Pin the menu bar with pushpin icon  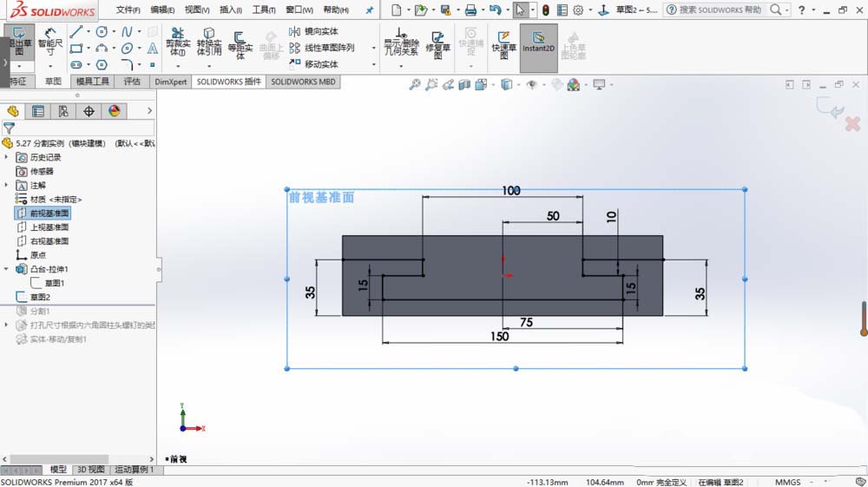coord(369,10)
